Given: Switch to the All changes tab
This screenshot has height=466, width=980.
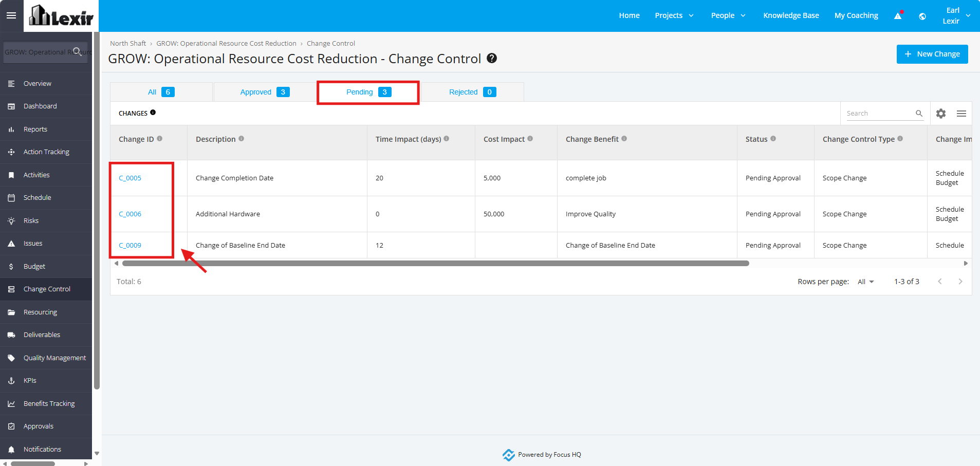Looking at the screenshot, I should pos(161,92).
